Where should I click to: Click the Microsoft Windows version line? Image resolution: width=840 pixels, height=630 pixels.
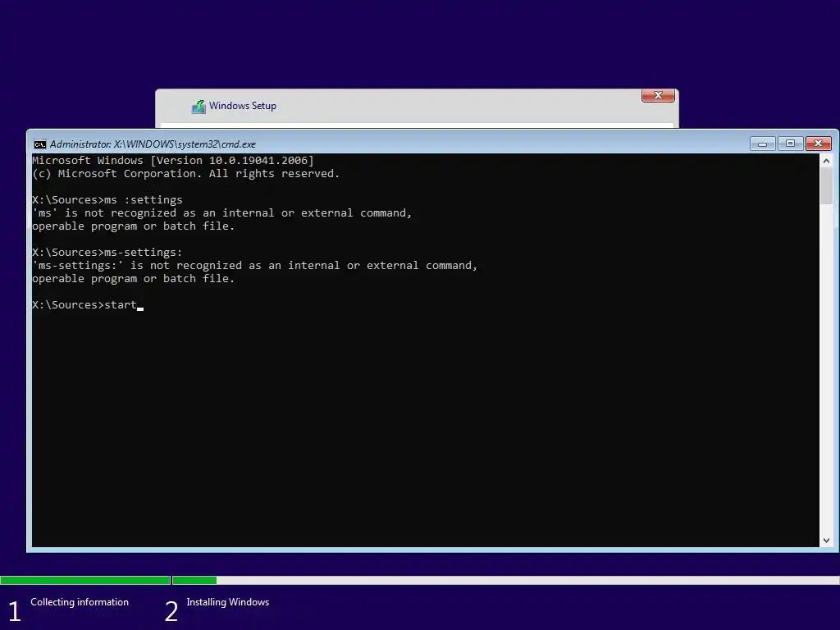(173, 160)
